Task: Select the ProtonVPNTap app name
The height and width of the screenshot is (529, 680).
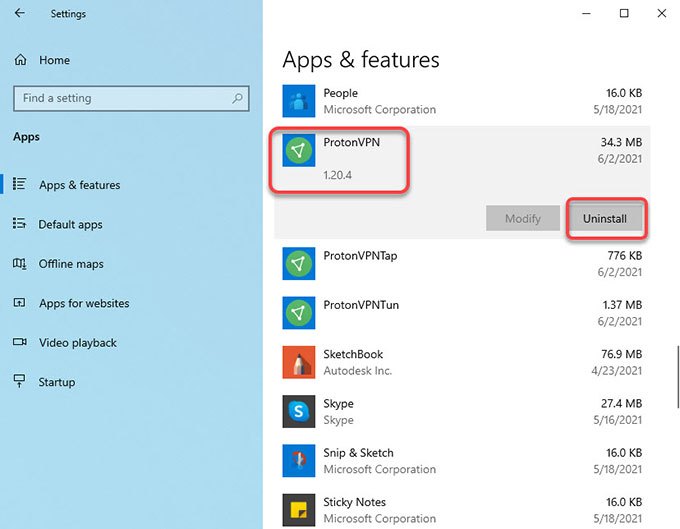Action: click(360, 256)
